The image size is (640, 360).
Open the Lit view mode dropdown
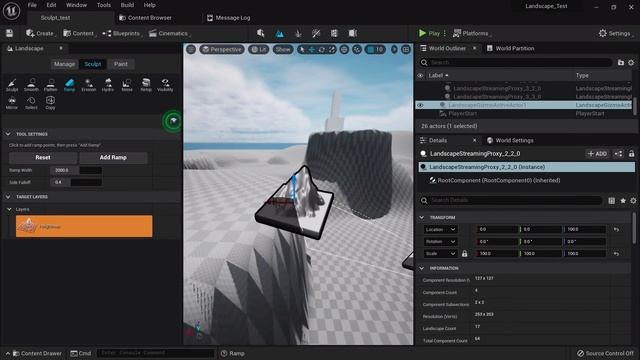pos(259,49)
